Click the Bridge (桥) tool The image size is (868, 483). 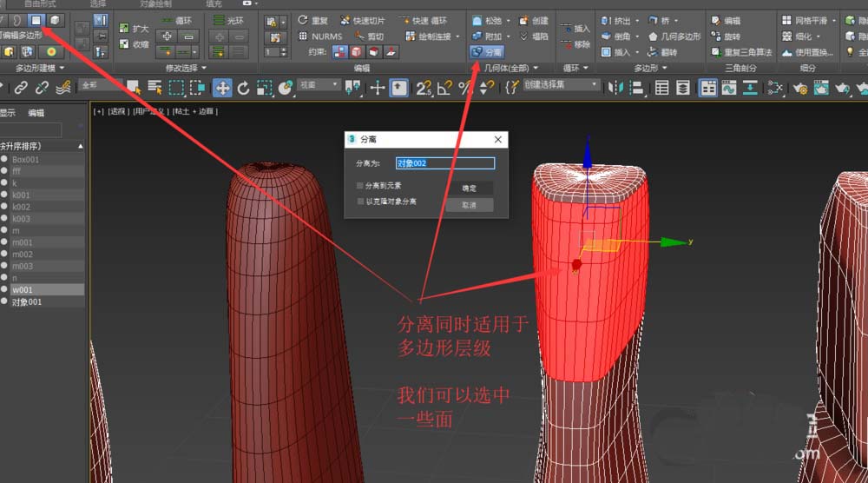pyautogui.click(x=659, y=21)
